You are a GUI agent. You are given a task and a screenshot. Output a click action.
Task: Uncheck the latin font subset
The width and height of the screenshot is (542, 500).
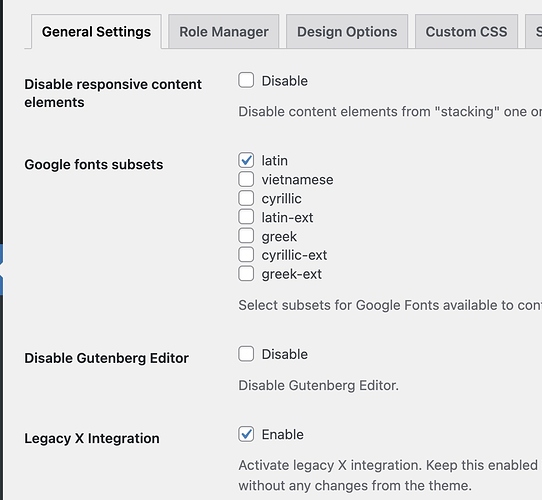[246, 160]
